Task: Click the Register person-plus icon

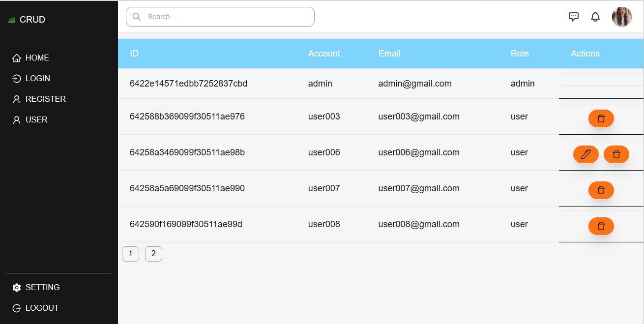Action: click(17, 99)
